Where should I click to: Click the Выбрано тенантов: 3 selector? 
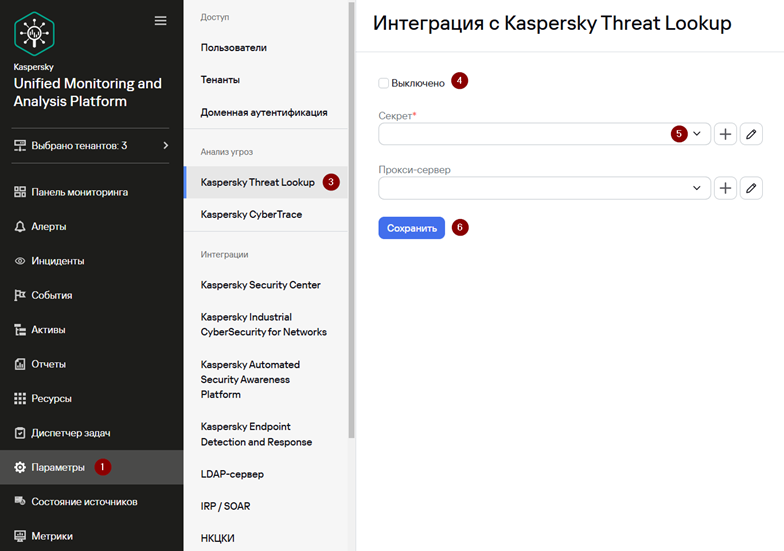[90, 146]
